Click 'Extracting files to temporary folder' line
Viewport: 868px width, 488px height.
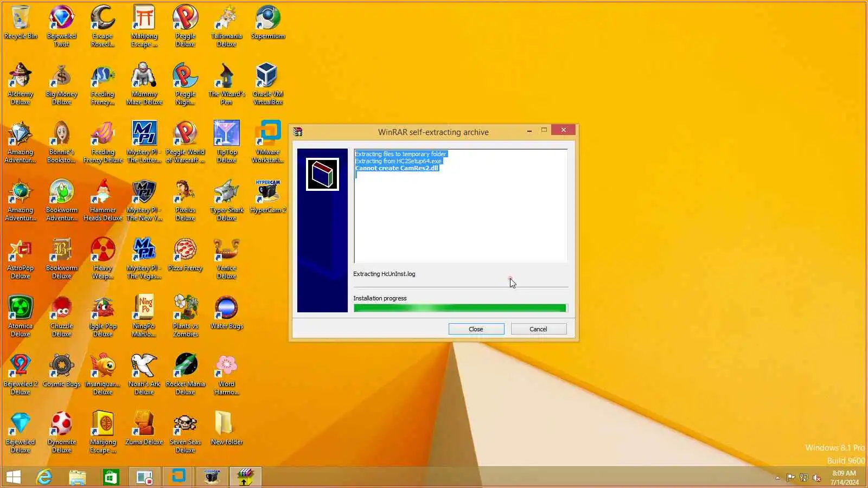click(400, 154)
